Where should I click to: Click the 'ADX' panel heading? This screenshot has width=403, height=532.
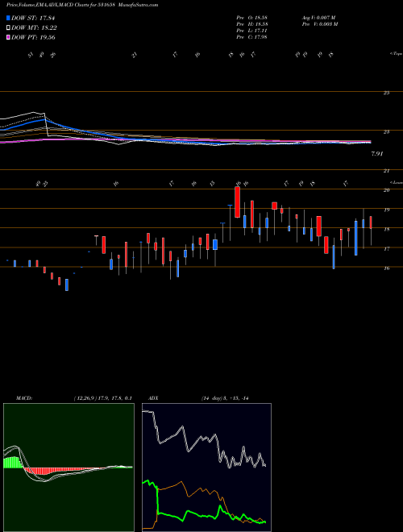coord(153,398)
